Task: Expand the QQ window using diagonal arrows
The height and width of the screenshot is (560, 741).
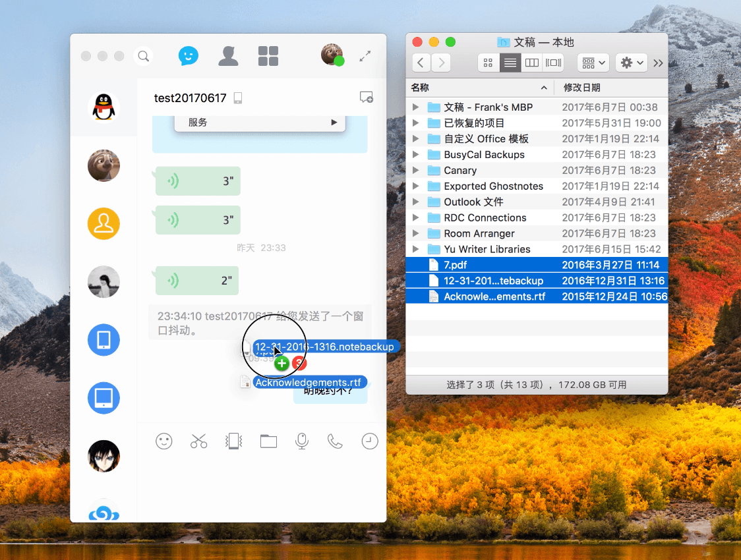Action: (x=365, y=56)
